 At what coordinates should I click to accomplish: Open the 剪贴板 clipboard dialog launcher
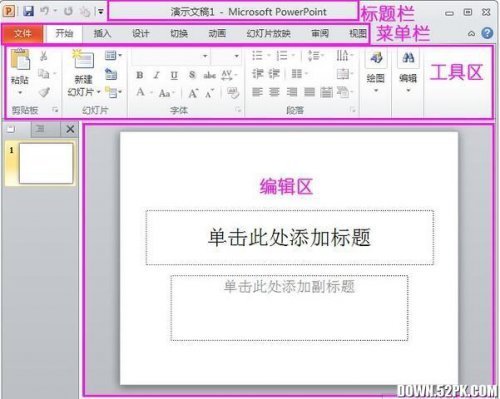(55, 110)
